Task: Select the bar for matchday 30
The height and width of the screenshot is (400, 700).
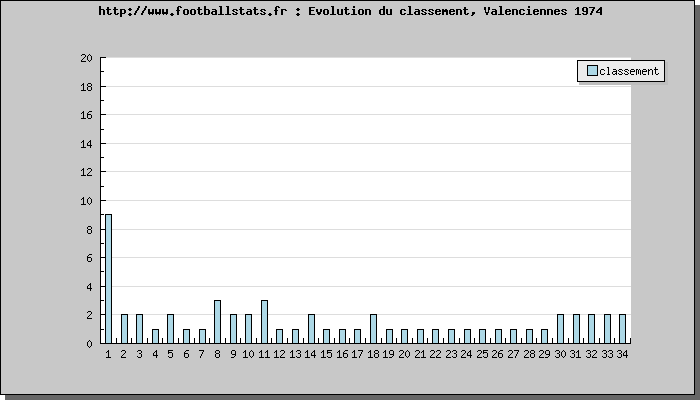Action: coord(560,329)
